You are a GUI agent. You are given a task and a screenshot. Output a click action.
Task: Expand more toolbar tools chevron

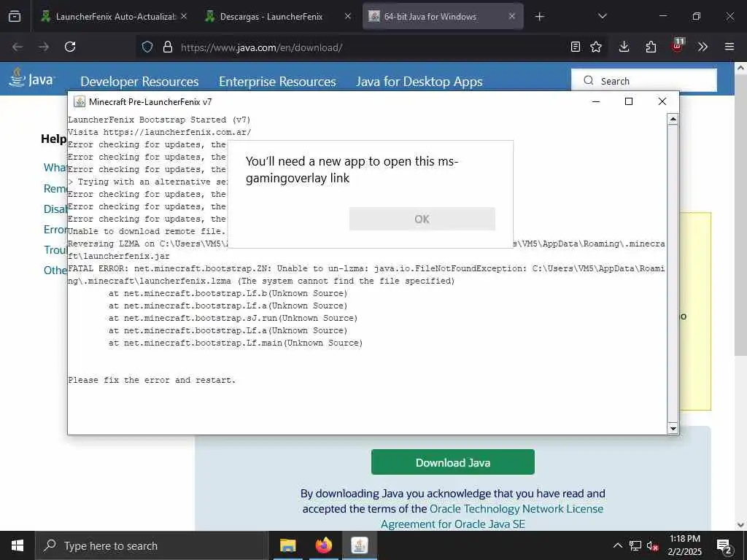point(703,47)
